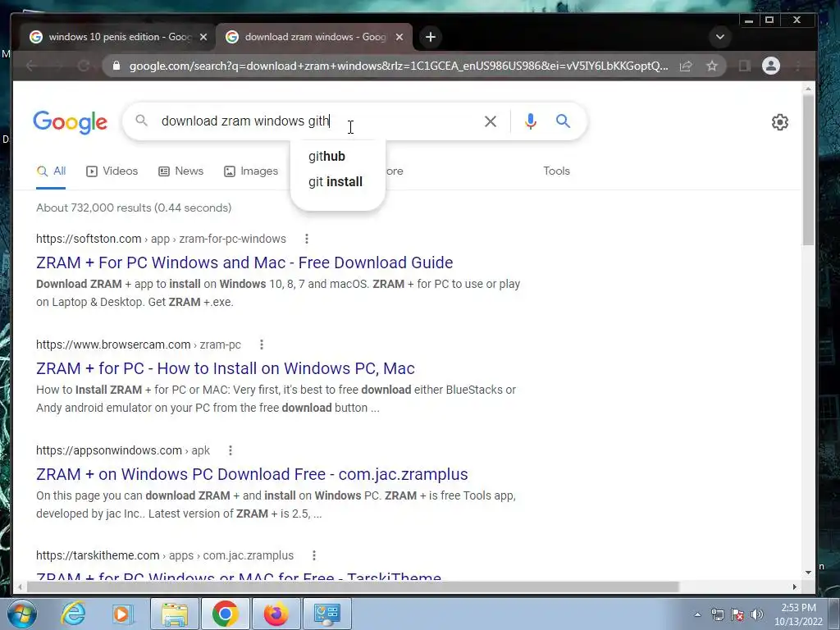840x630 pixels.
Task: Switch to News results
Action: coord(180,171)
